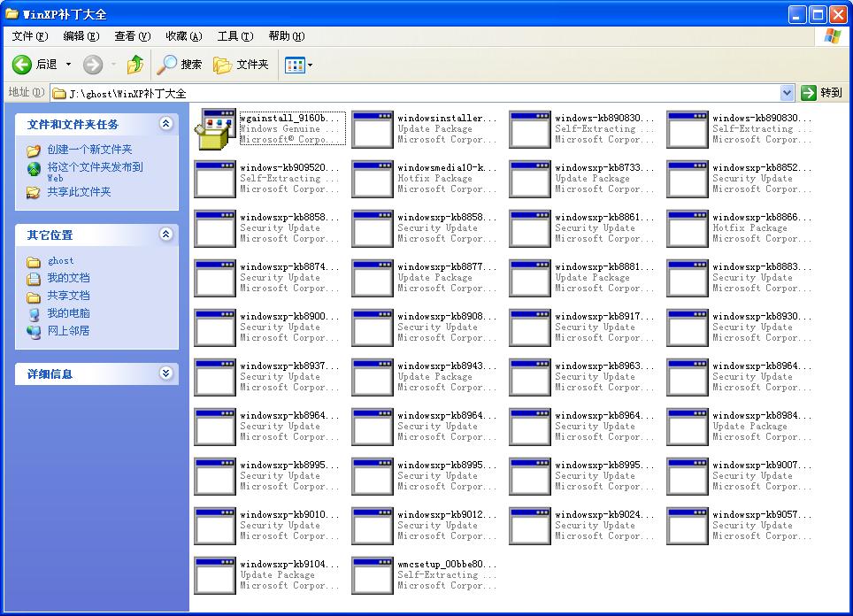Click 共享此文件夹 link

[79, 192]
